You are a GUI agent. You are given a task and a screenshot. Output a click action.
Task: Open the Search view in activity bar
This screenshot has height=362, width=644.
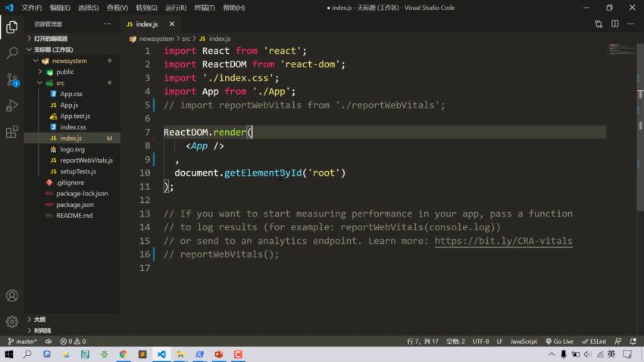tap(12, 54)
